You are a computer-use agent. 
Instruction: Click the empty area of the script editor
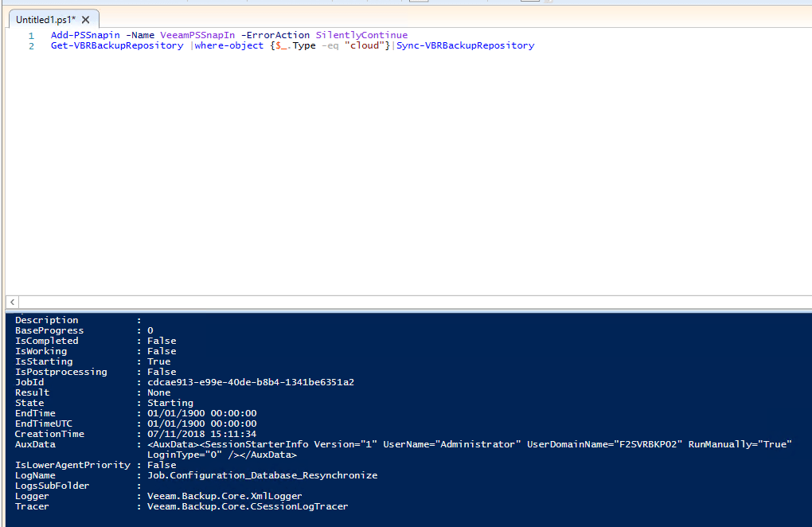tap(398, 175)
